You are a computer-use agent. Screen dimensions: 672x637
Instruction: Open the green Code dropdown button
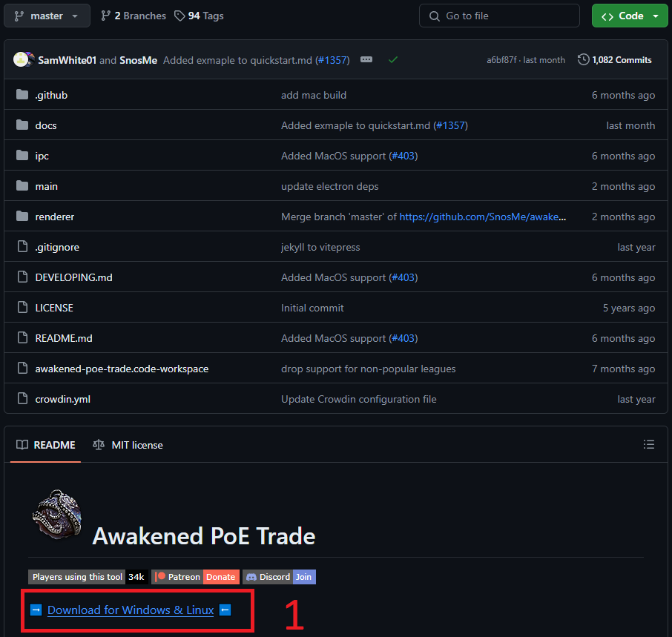[x=630, y=16]
